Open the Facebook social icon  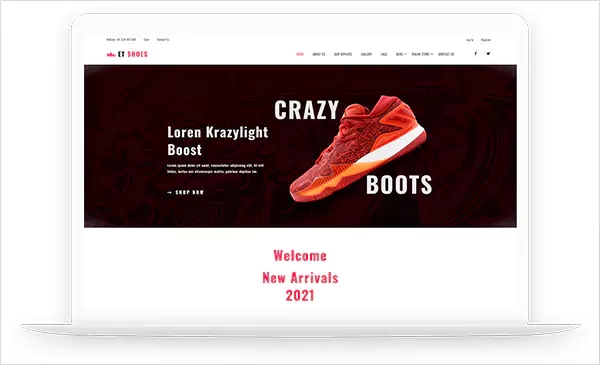coord(476,54)
